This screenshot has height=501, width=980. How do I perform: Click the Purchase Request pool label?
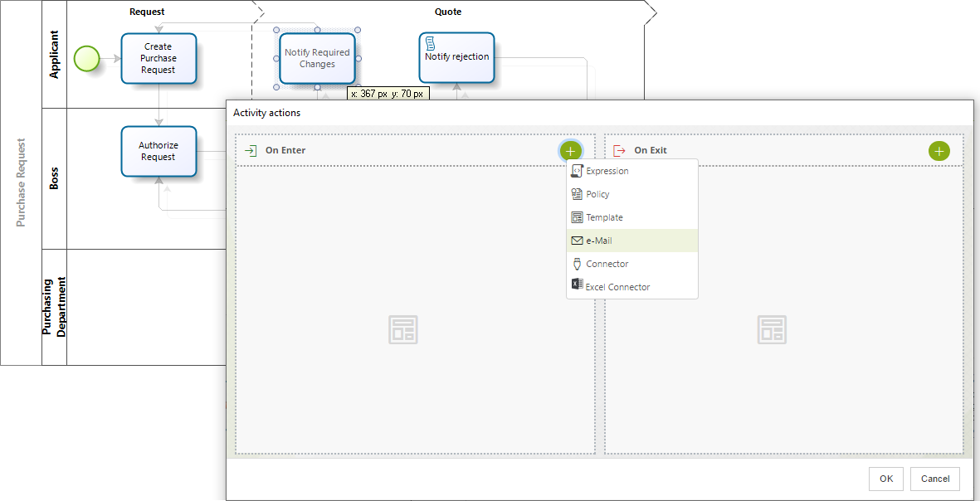tap(21, 182)
